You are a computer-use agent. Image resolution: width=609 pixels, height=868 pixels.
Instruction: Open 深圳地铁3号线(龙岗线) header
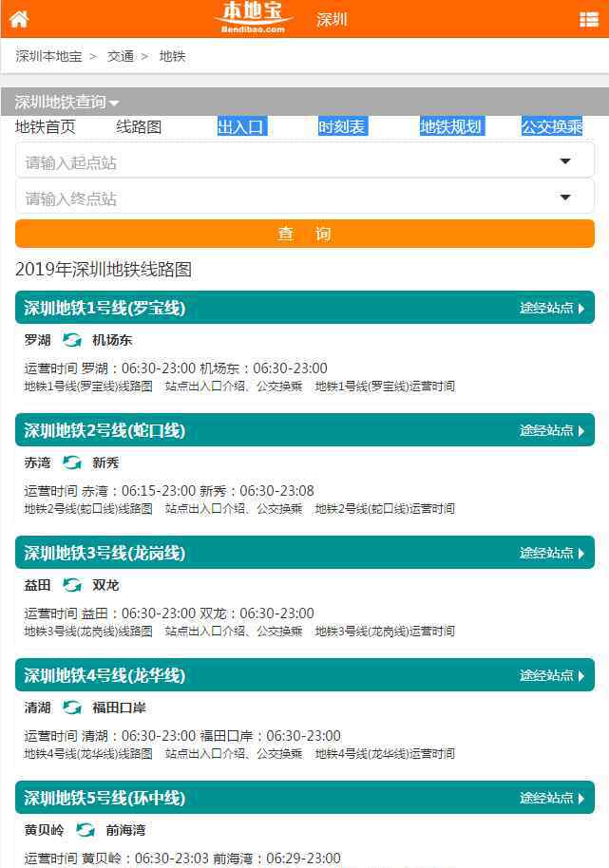(304, 553)
